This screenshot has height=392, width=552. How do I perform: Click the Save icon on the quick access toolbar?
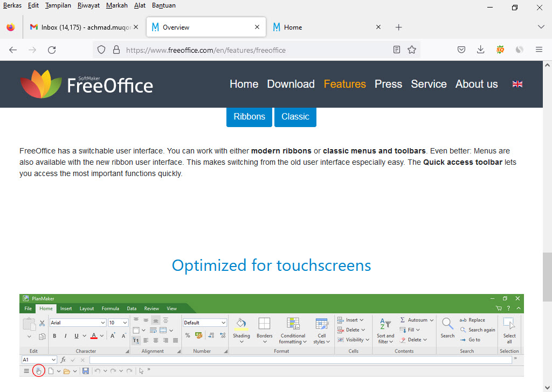[85, 370]
